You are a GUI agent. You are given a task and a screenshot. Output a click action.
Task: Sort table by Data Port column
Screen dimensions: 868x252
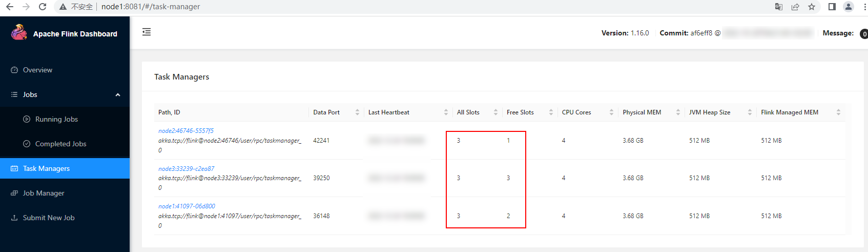(x=357, y=112)
